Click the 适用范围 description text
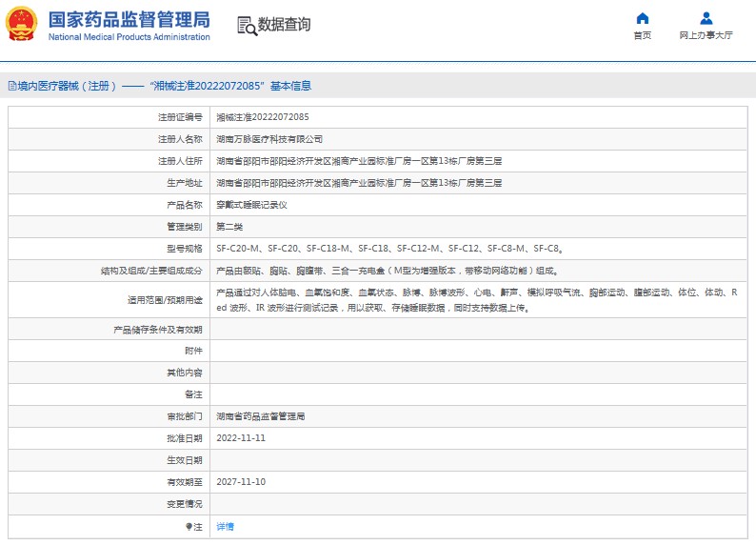The height and width of the screenshot is (545, 756). click(x=477, y=300)
